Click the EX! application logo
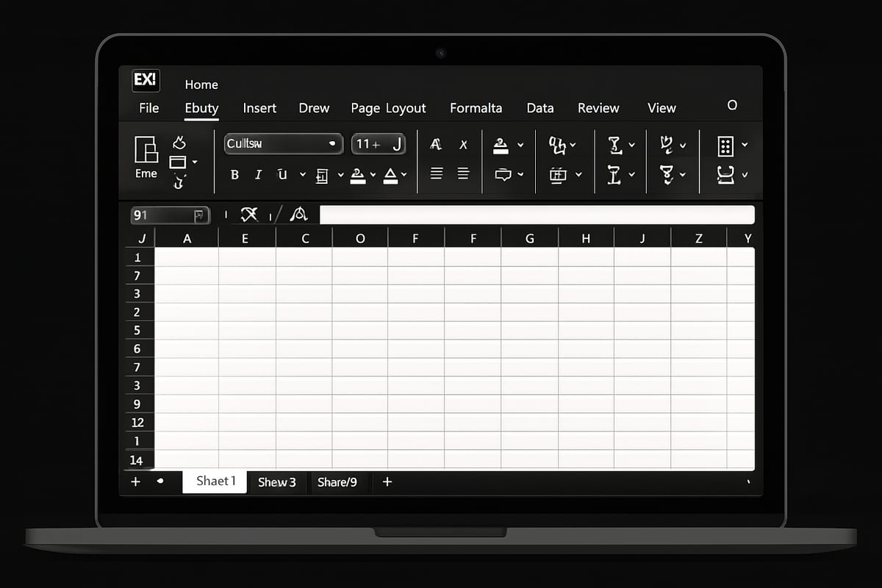The width and height of the screenshot is (882, 588). point(146,80)
